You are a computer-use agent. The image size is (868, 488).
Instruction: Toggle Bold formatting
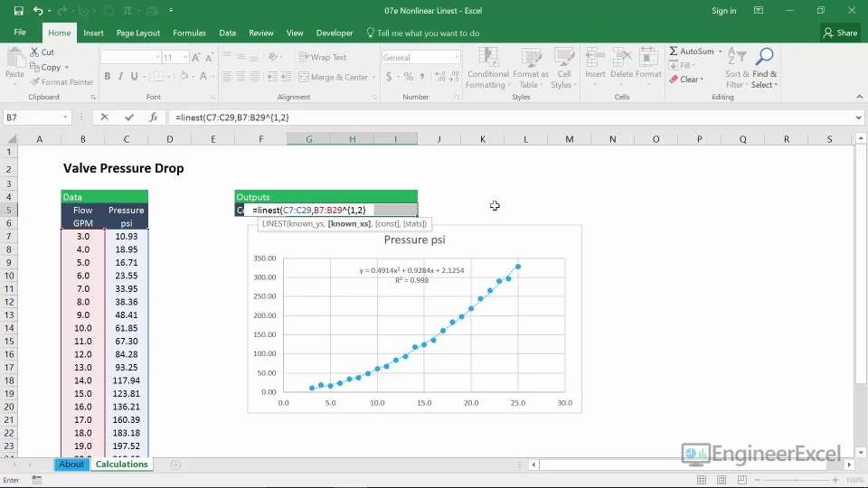point(108,77)
